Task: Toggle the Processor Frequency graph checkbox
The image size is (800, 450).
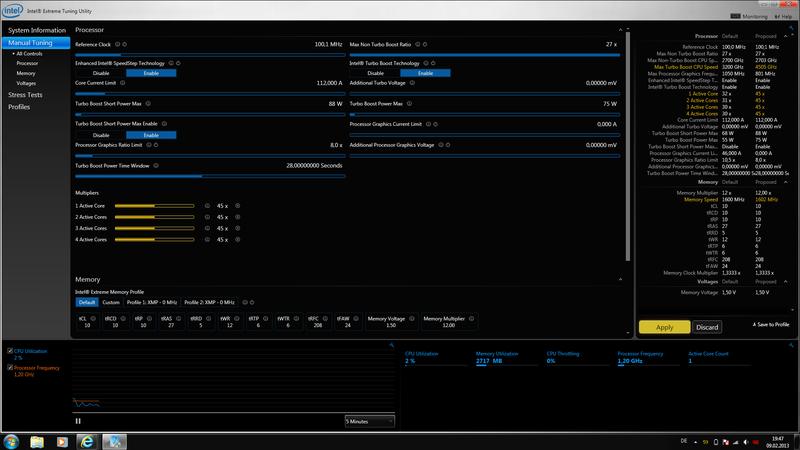Action: [x=10, y=367]
